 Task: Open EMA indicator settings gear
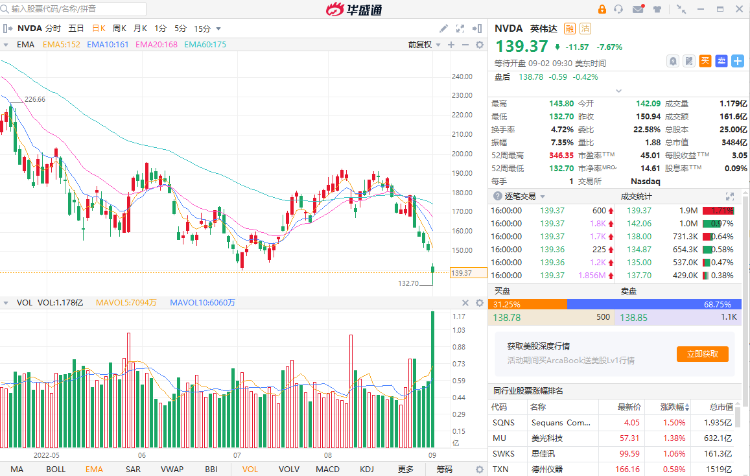click(480, 44)
